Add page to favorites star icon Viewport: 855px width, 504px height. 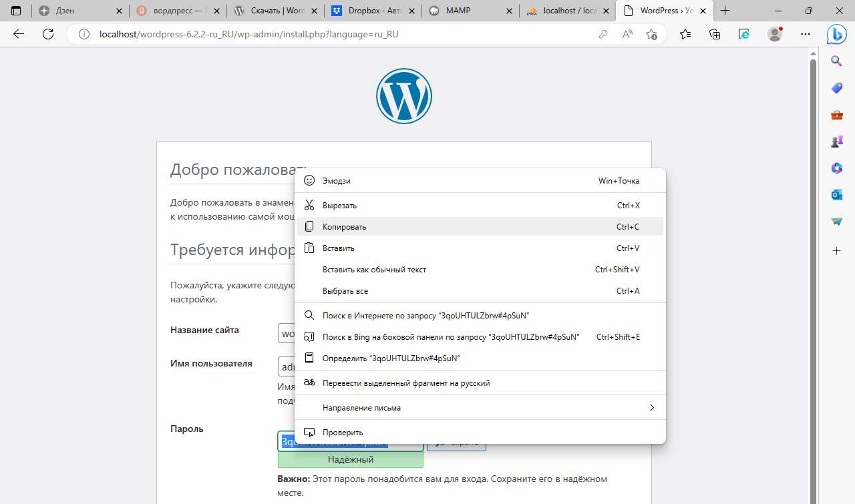coord(652,34)
